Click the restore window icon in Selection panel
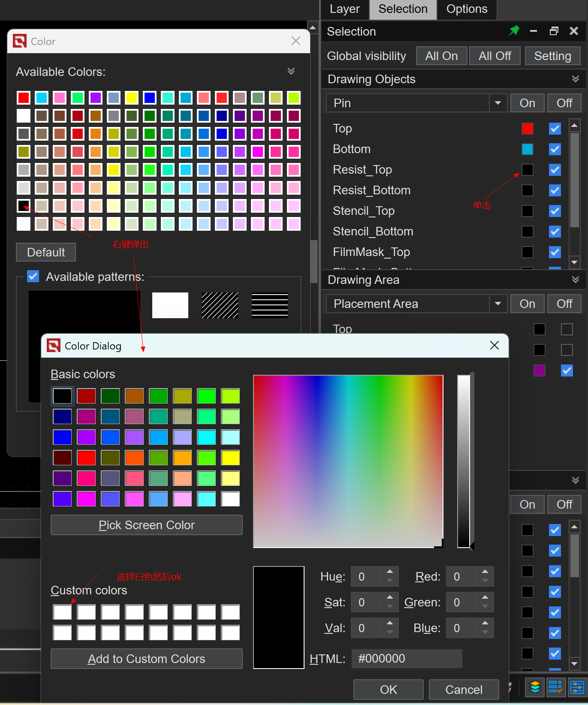588x705 pixels. [x=554, y=31]
